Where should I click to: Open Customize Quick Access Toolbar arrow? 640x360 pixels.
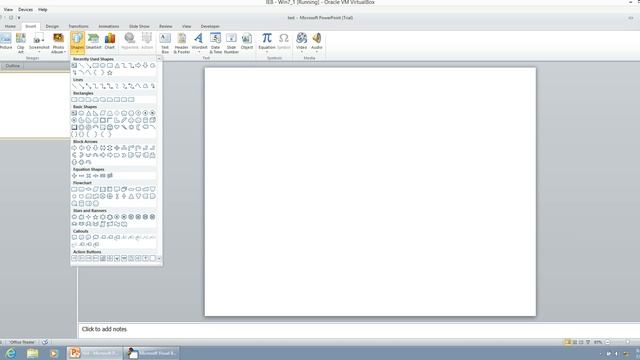click(19, 18)
